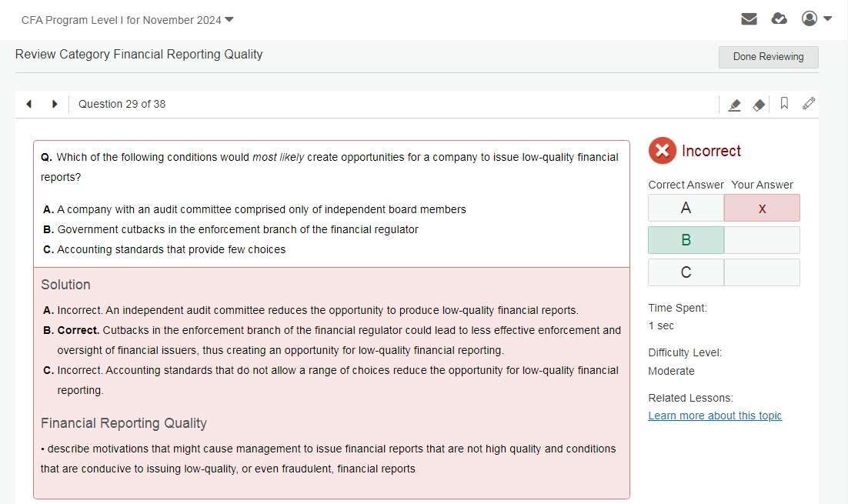Image resolution: width=848 pixels, height=504 pixels.
Task: Click option B text about government cutbacks
Action: click(x=237, y=229)
